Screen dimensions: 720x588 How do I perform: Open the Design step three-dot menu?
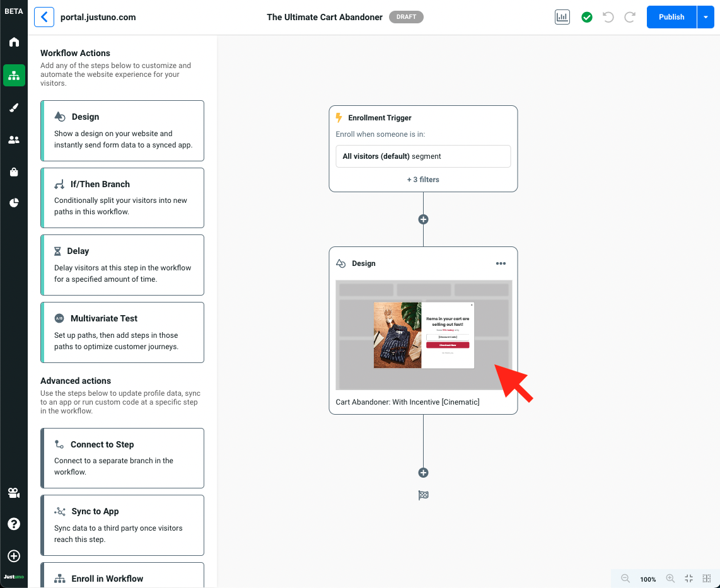(x=501, y=264)
